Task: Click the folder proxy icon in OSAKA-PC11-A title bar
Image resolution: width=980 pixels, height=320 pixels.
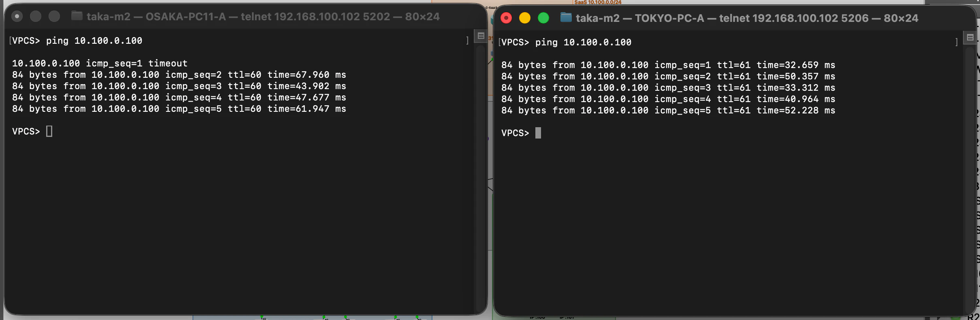Action: [x=77, y=16]
